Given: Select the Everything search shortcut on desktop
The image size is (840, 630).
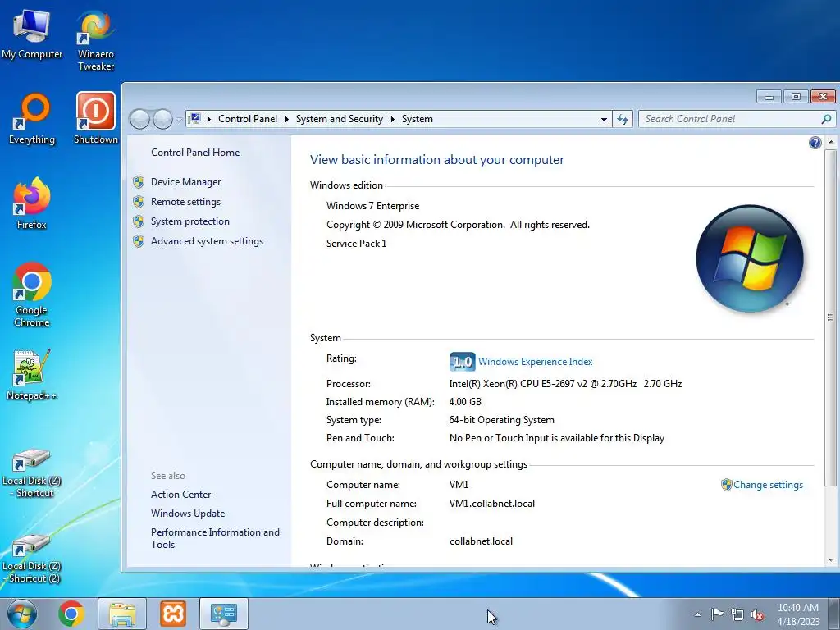Looking at the screenshot, I should click(32, 119).
